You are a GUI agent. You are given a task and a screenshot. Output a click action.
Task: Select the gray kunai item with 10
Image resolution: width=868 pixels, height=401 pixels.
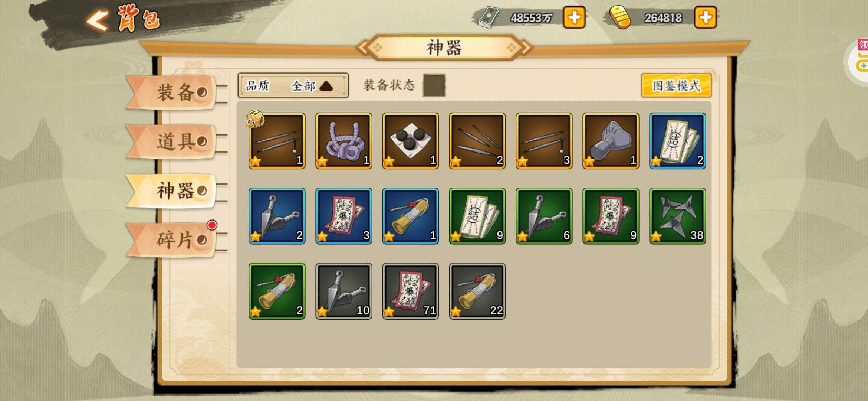coord(344,291)
